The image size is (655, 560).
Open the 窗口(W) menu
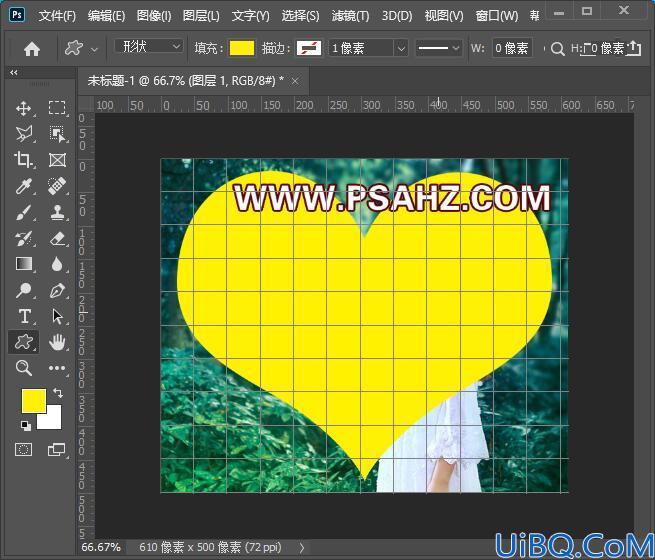[497, 16]
